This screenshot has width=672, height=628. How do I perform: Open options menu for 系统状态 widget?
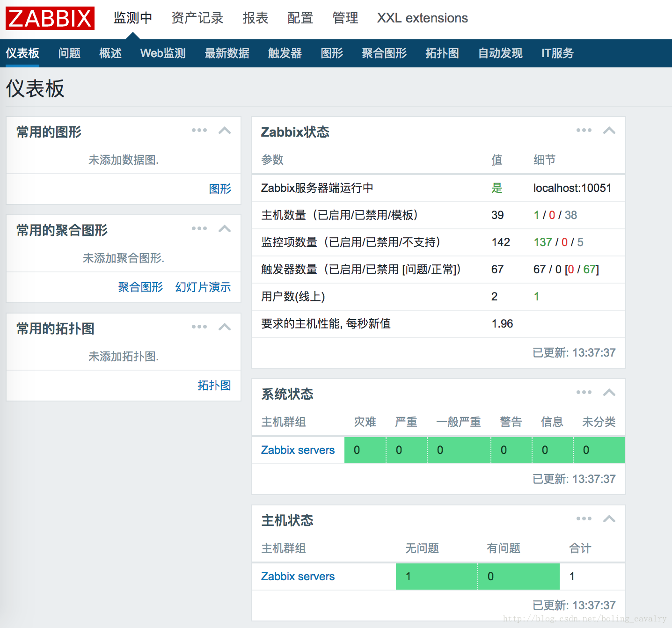[x=584, y=392]
